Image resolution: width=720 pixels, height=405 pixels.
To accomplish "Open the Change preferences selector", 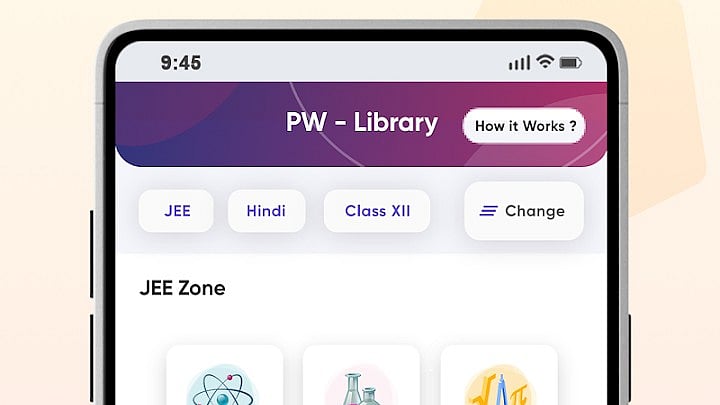I will 524,211.
